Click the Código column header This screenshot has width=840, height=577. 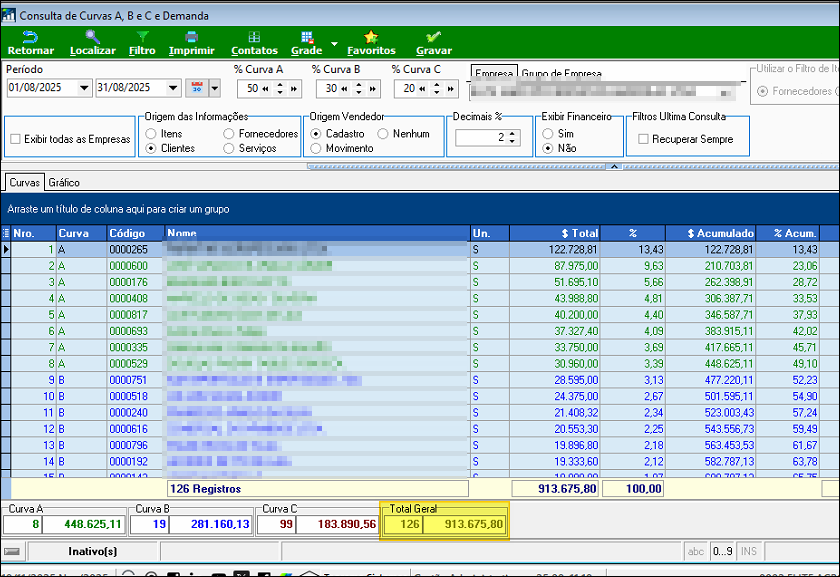point(135,233)
